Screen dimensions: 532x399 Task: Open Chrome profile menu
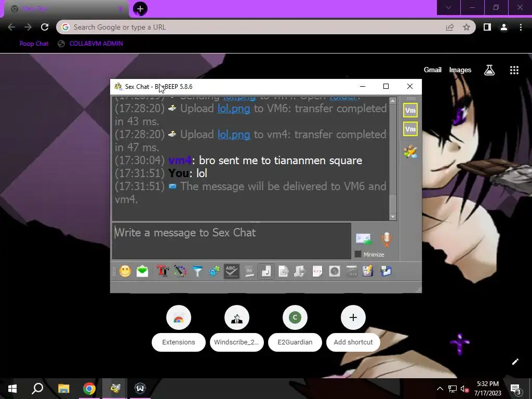(x=504, y=27)
